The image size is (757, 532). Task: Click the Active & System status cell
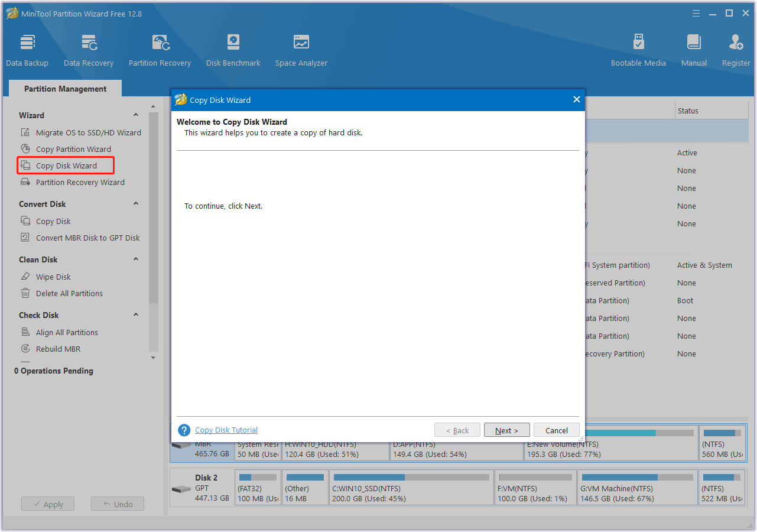[704, 265]
